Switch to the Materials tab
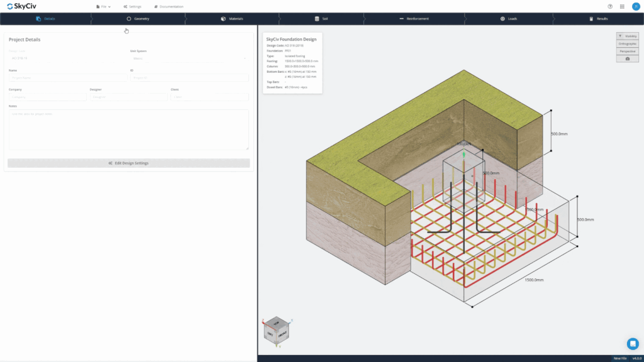 pos(232,19)
